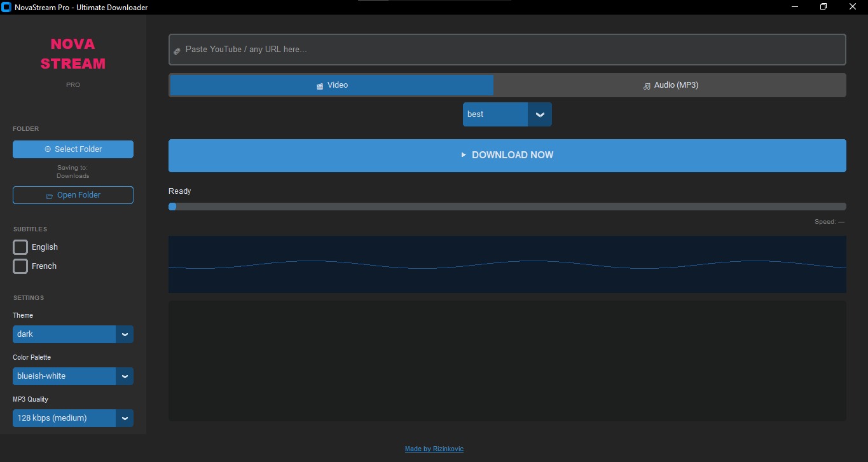Open the MP3 Quality dropdown

(x=125, y=418)
